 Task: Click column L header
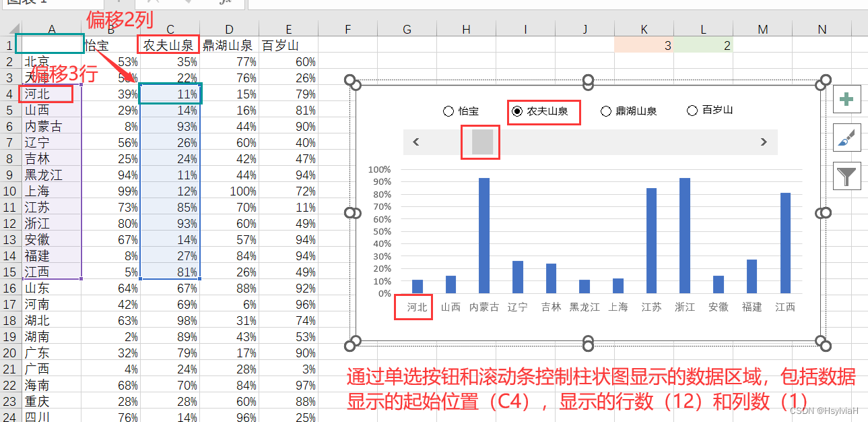click(704, 28)
